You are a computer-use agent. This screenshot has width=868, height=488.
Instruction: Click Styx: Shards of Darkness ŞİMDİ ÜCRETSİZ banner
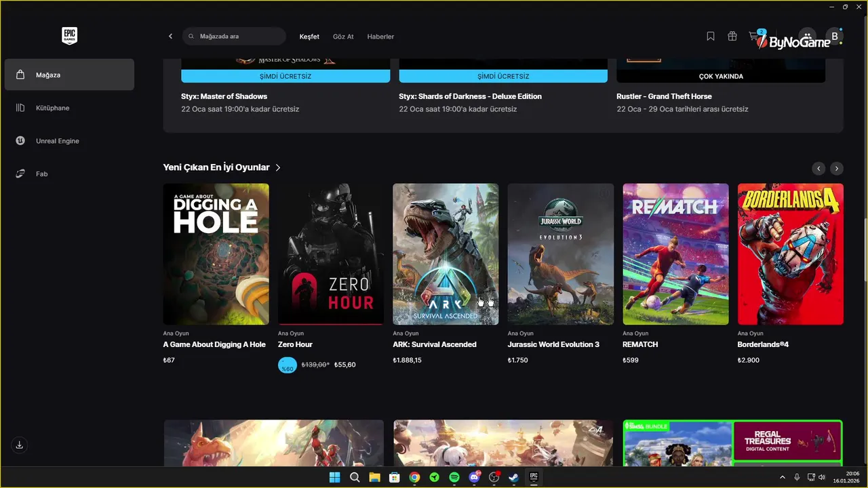[503, 76]
